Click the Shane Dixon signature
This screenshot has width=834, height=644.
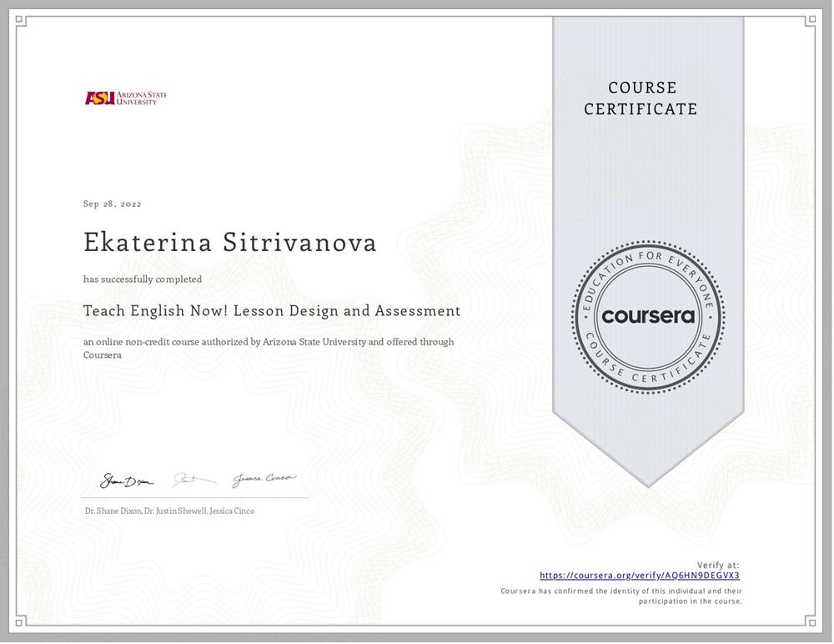[127, 481]
